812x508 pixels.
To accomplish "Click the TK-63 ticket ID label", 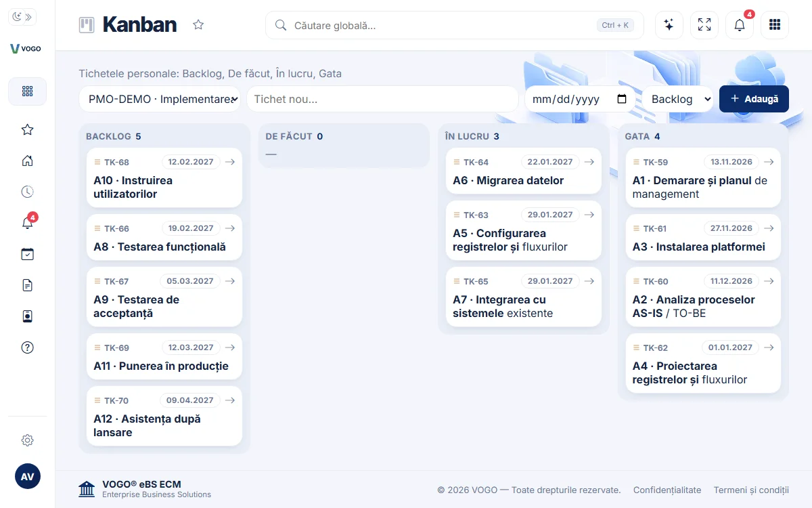I will [476, 215].
